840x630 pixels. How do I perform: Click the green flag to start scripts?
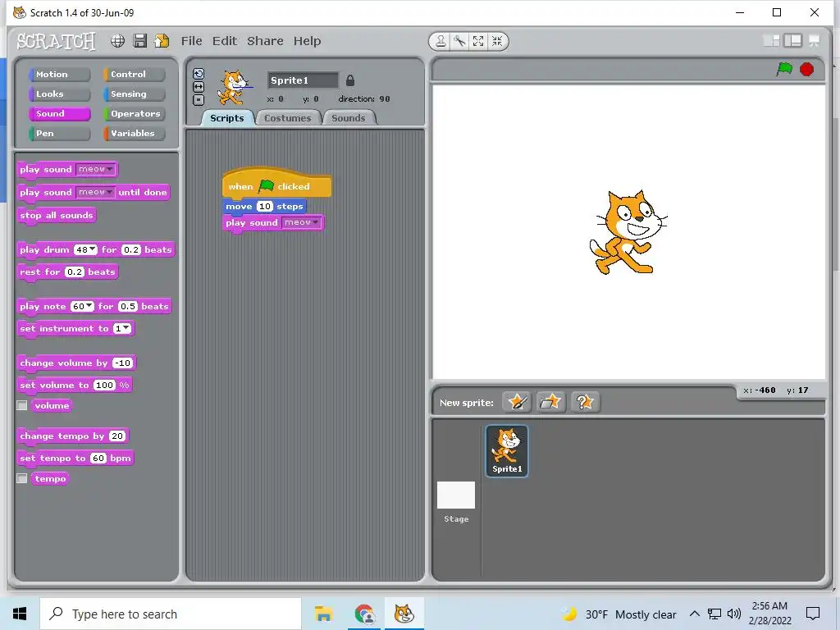[784, 69]
